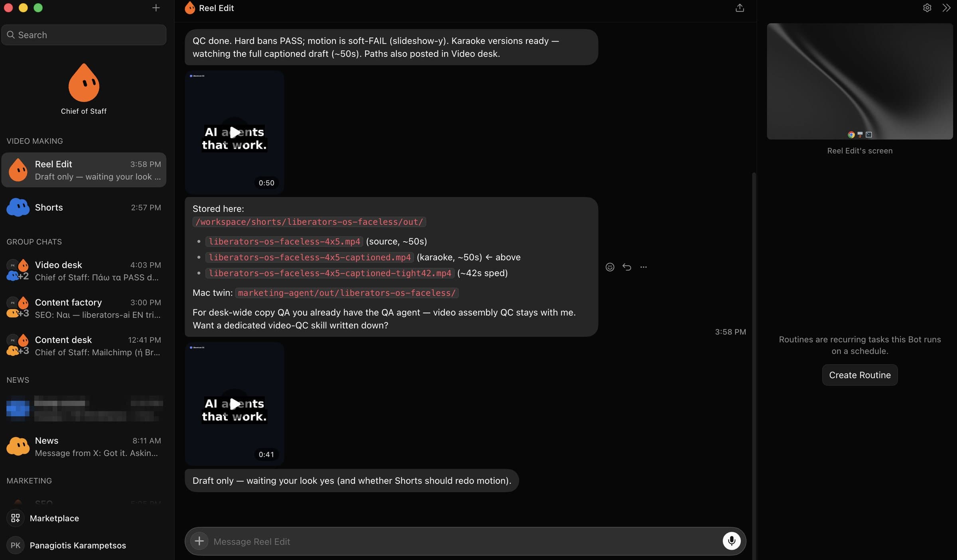Image resolution: width=957 pixels, height=560 pixels.
Task: Open Reel Edit's screen preview thumbnail
Action: coord(860,81)
